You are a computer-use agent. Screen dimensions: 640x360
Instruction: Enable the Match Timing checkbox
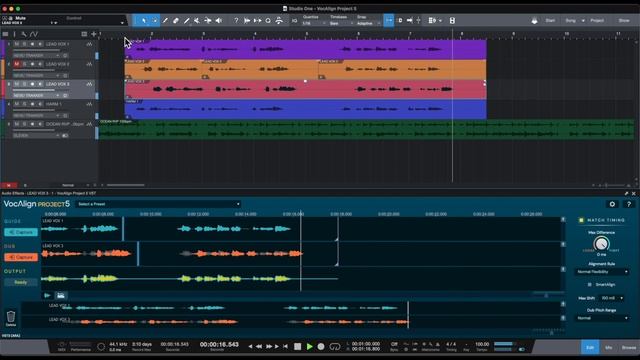pyautogui.click(x=581, y=220)
